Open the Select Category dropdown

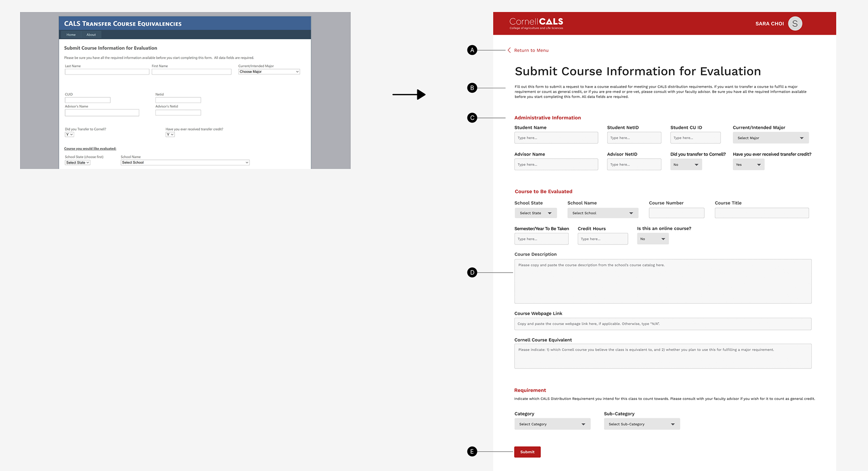(x=552, y=424)
